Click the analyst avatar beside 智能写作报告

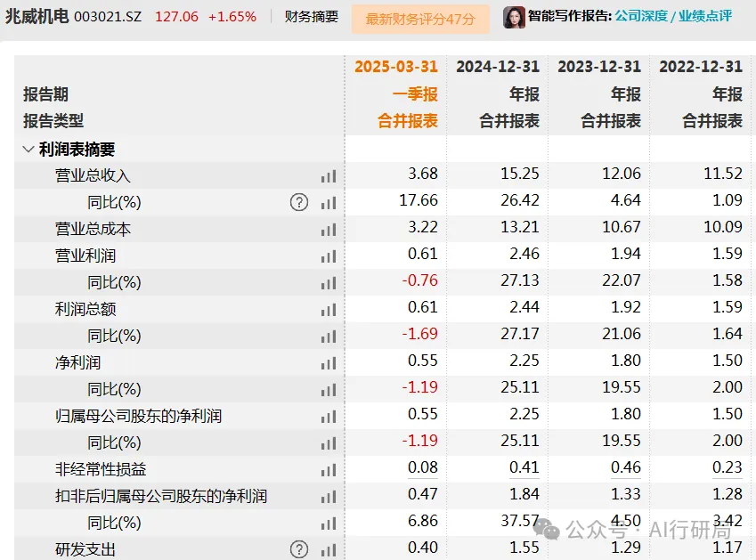514,17
